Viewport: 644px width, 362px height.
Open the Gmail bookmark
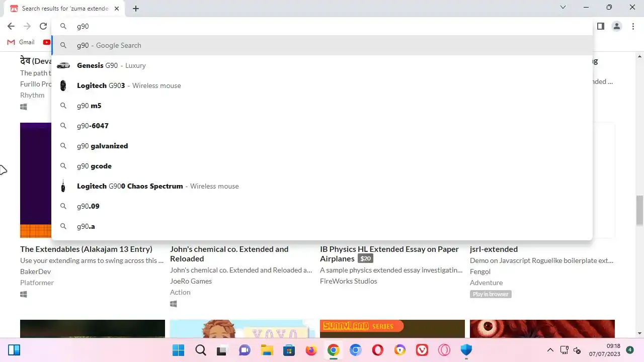coord(21,42)
